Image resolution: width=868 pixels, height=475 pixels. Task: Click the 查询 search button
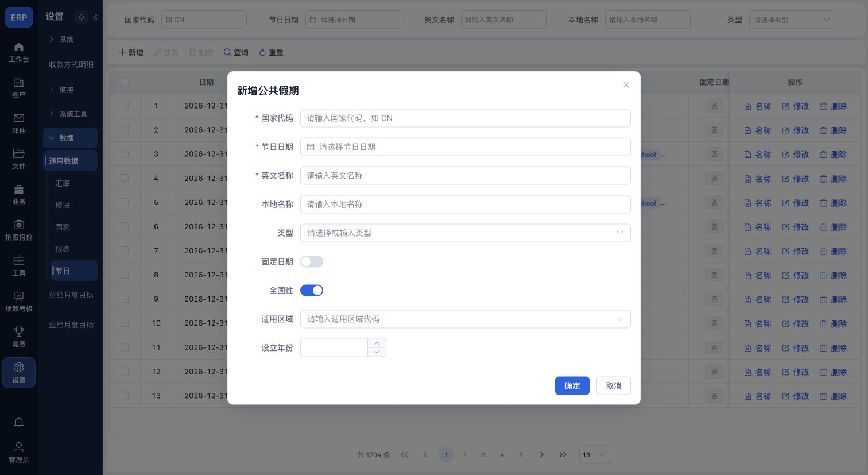click(236, 52)
